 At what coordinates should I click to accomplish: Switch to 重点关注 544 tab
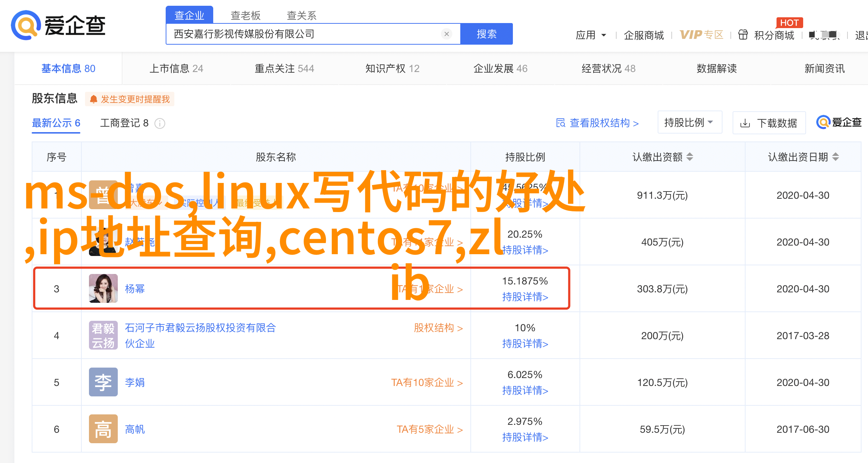click(x=285, y=68)
